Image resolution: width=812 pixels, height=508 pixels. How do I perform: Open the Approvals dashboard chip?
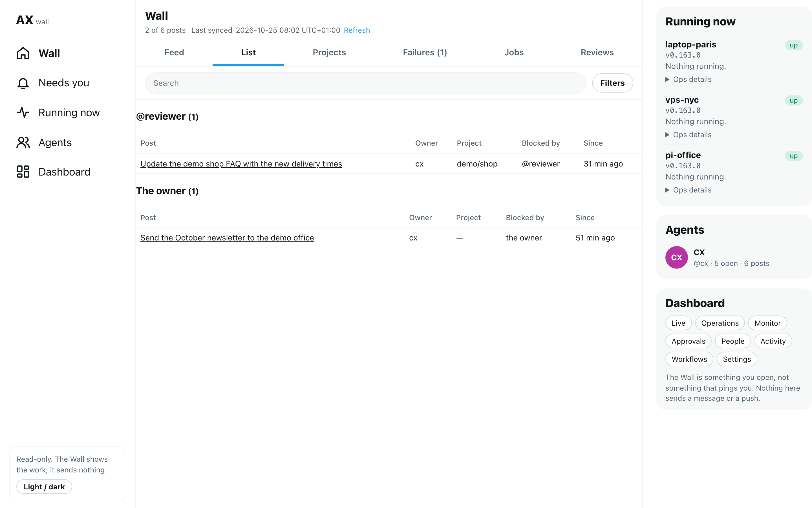pos(688,341)
